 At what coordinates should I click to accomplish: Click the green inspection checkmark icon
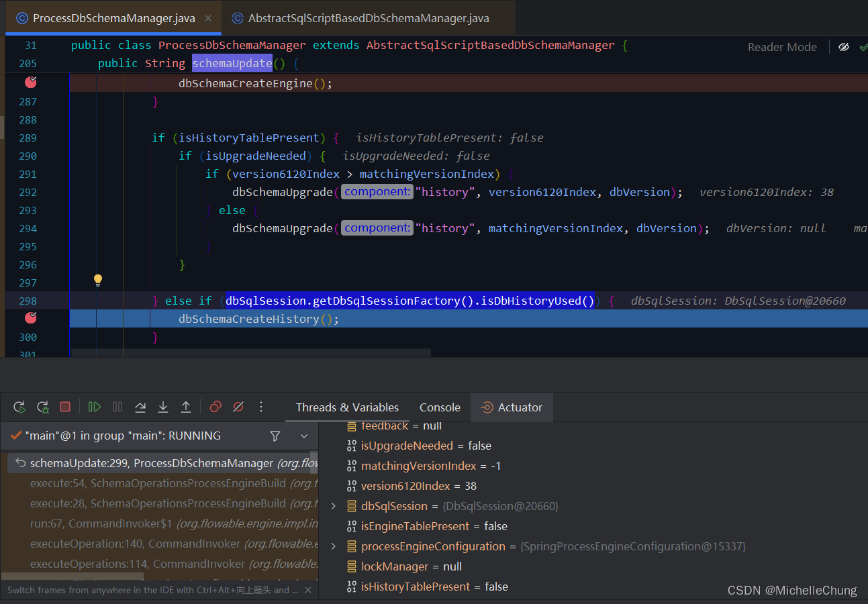[x=863, y=47]
